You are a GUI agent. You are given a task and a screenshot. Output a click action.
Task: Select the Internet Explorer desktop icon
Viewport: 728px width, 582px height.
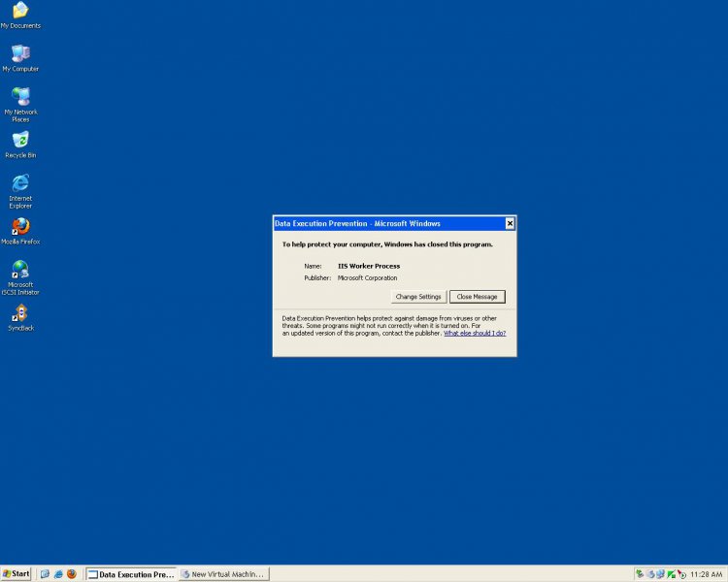(x=20, y=191)
